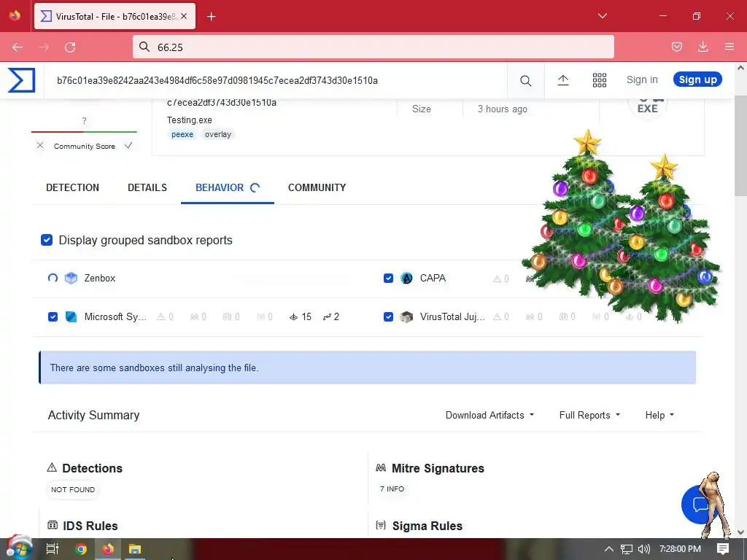The width and height of the screenshot is (747, 560).
Task: Click the CAPA sandbox icon
Action: coord(406,278)
